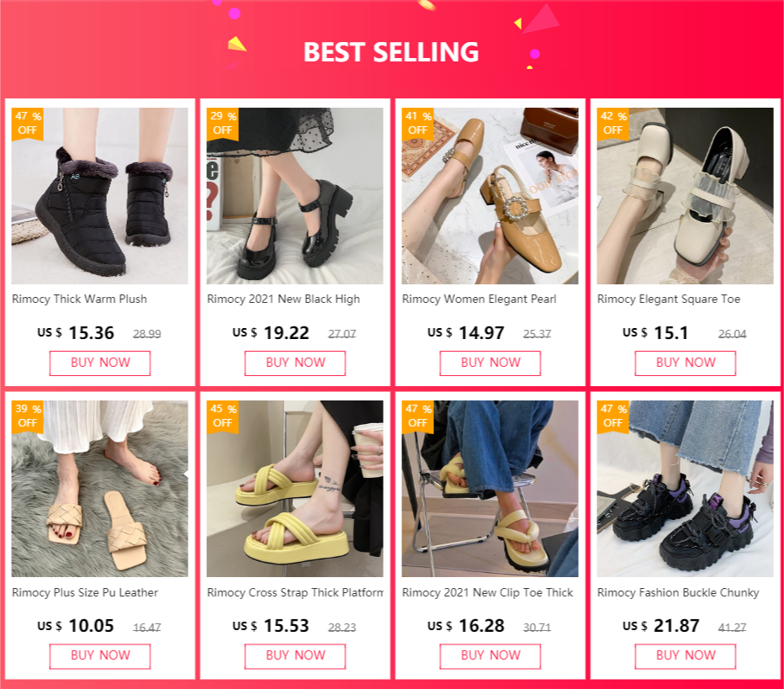Click BUY NOW under Rimocy Thick Warm Plush

coord(100,363)
